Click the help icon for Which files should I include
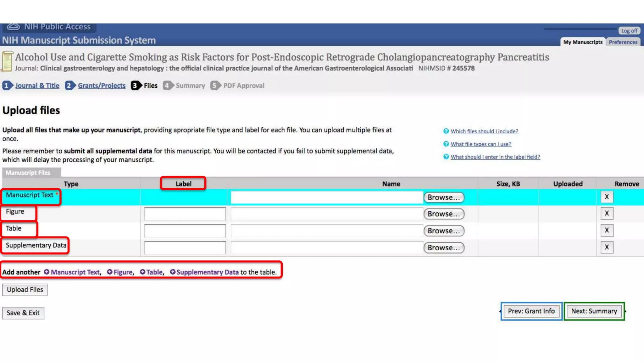 (446, 131)
